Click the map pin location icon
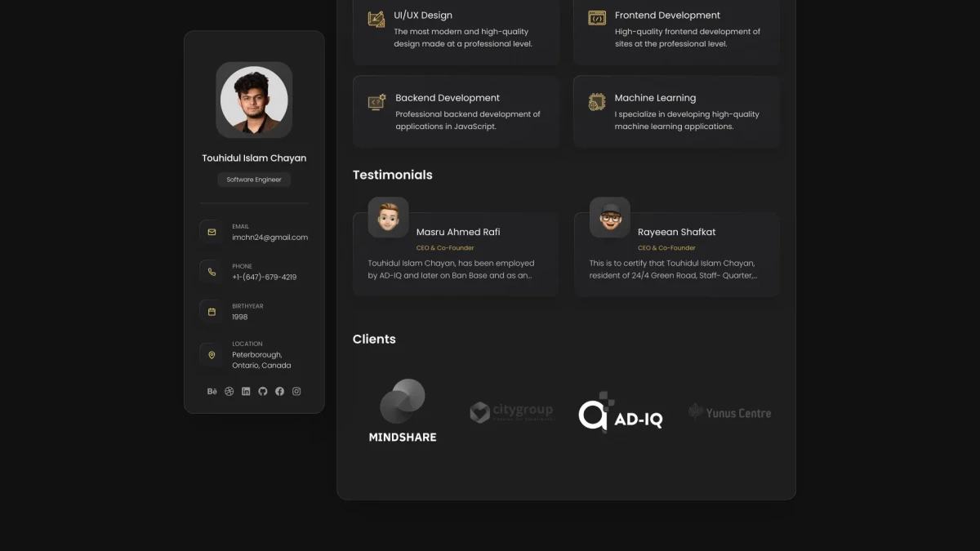Viewport: 980px width, 551px height. 212,355
